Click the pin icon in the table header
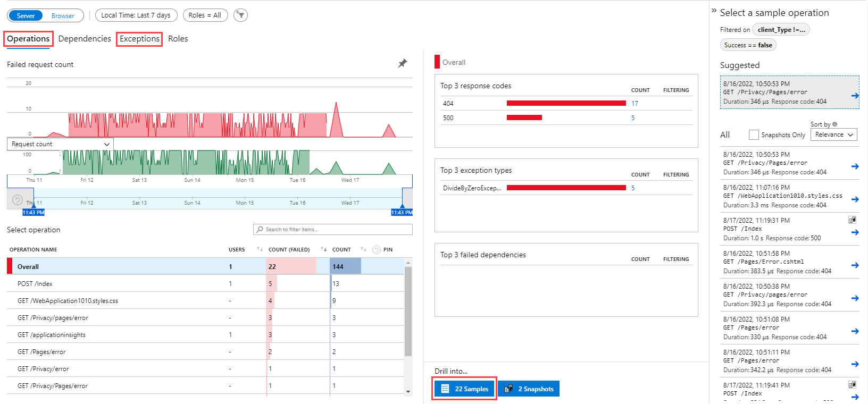This screenshot has width=868, height=404. [377, 250]
